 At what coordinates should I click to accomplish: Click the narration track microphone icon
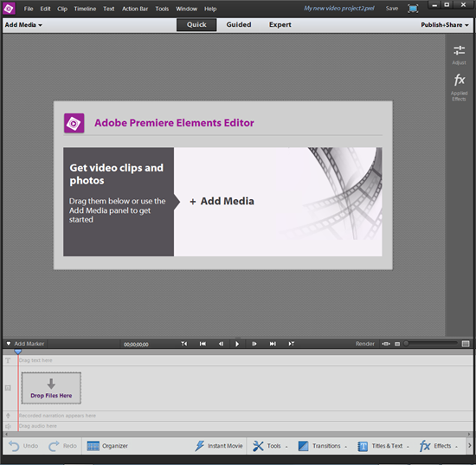click(x=8, y=416)
